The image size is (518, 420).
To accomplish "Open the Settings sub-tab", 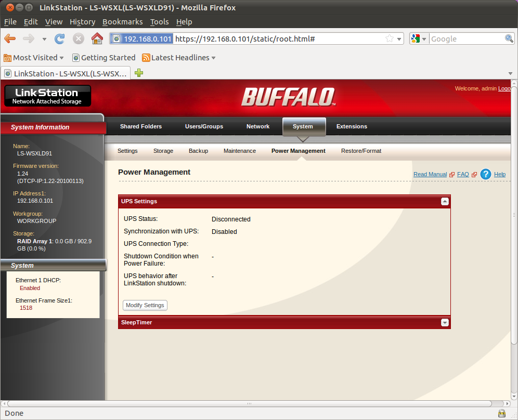I will pyautogui.click(x=127, y=151).
